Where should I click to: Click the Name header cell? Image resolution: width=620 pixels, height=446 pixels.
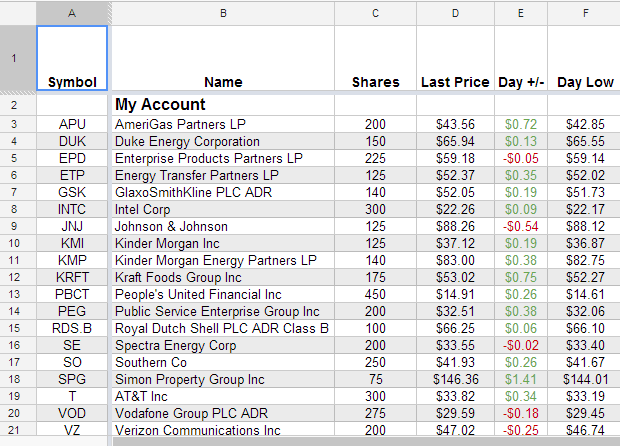tap(223, 59)
